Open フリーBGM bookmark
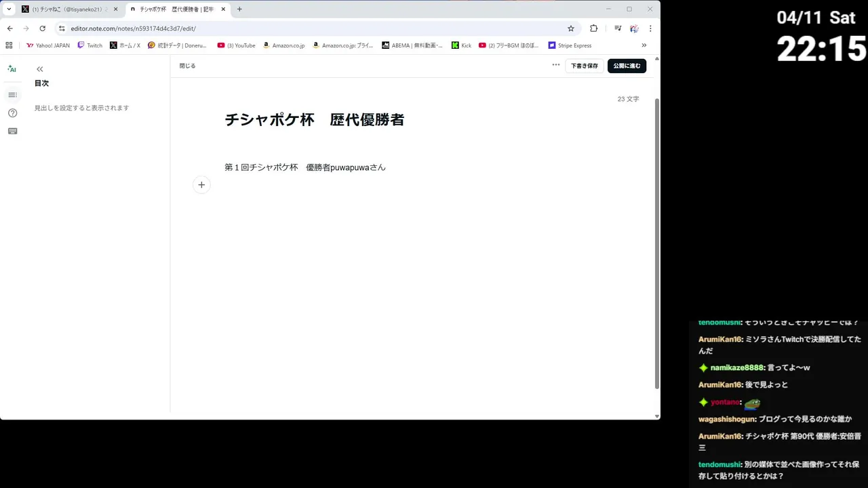Image resolution: width=868 pixels, height=488 pixels. pos(509,45)
